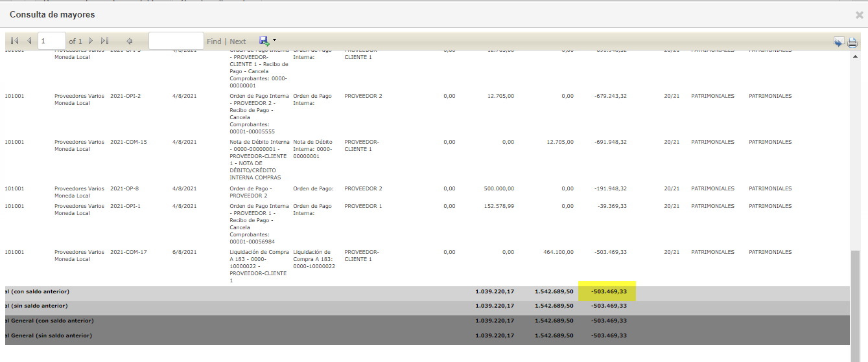This screenshot has height=362, width=868.
Task: Select voucher 2021-OPI-2
Action: click(x=125, y=96)
